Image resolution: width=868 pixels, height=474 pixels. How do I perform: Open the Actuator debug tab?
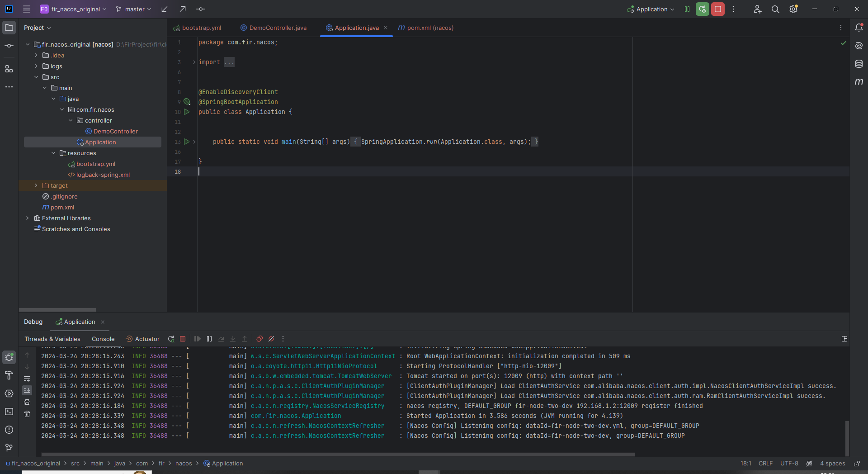(142, 339)
